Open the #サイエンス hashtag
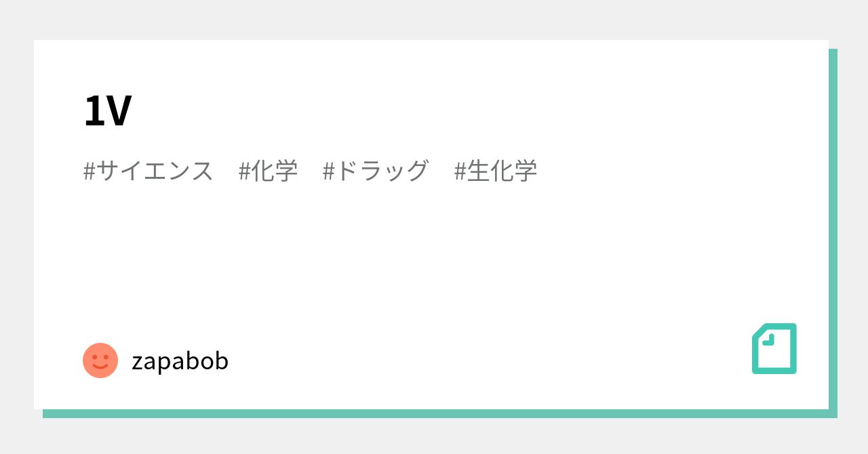The height and width of the screenshot is (454, 868). pyautogui.click(x=148, y=171)
